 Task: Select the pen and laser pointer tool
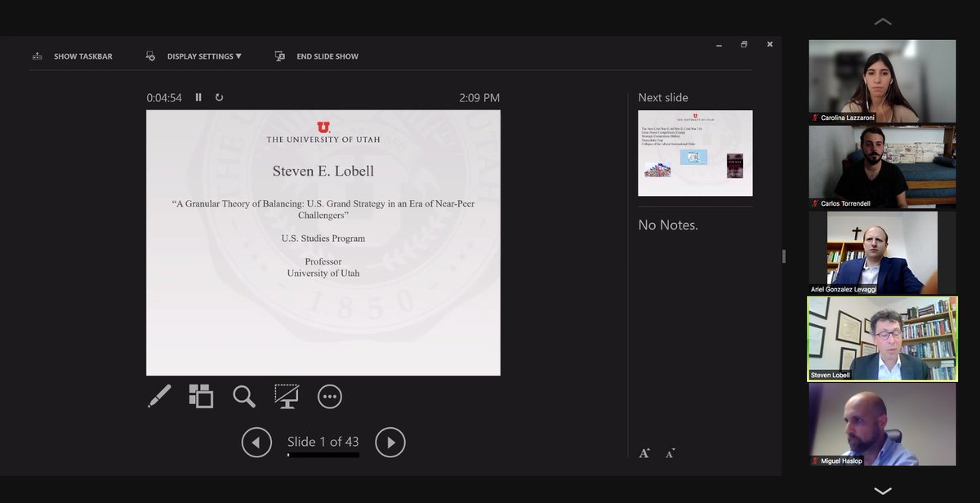click(159, 397)
